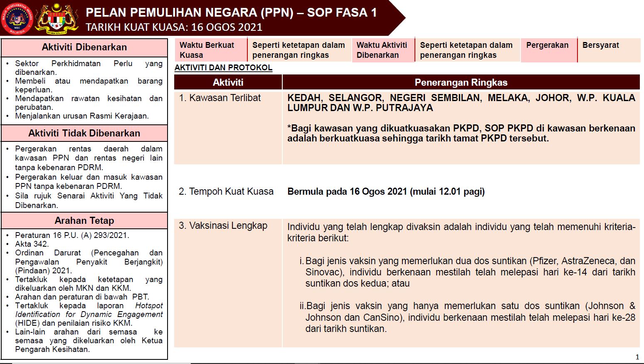Viewport: 644px width, 364px height.
Task: Click the page number 1 at bottom right
Action: 637,357
